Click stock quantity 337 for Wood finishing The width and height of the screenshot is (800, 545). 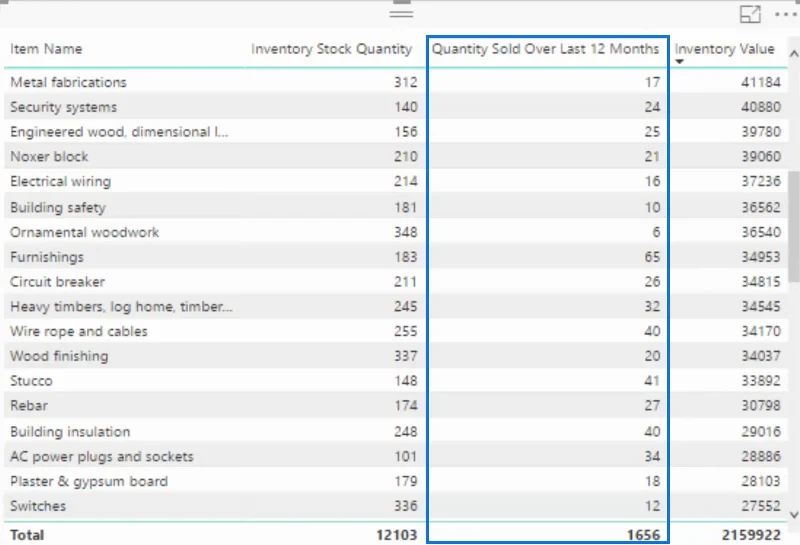click(x=406, y=356)
